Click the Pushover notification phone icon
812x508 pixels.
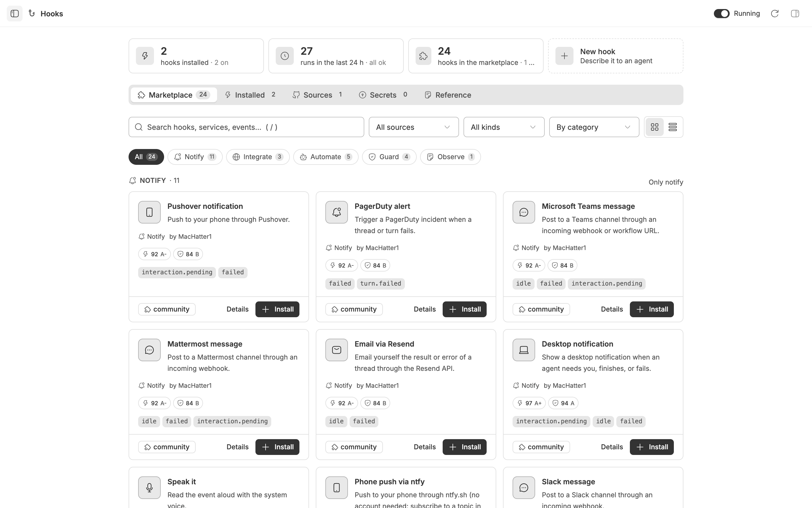coord(149,212)
